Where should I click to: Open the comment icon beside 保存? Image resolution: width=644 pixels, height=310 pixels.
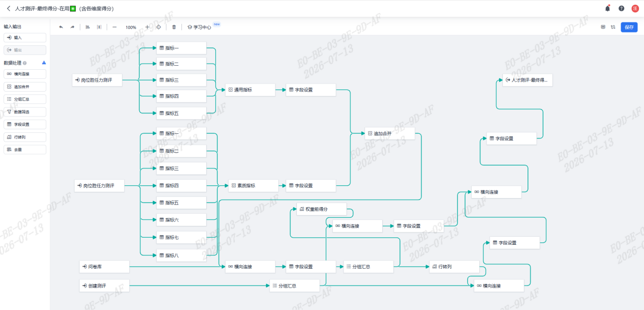click(603, 27)
